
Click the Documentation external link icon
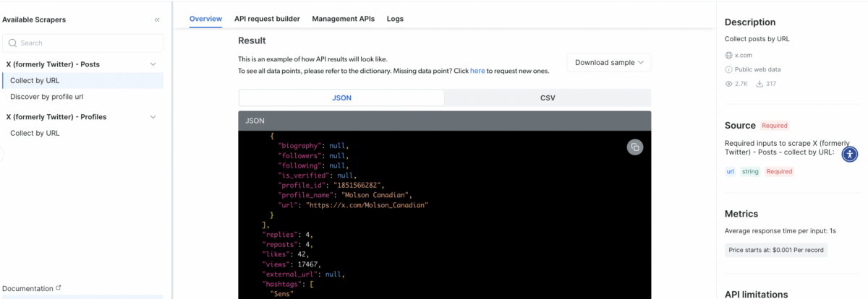pyautogui.click(x=59, y=287)
